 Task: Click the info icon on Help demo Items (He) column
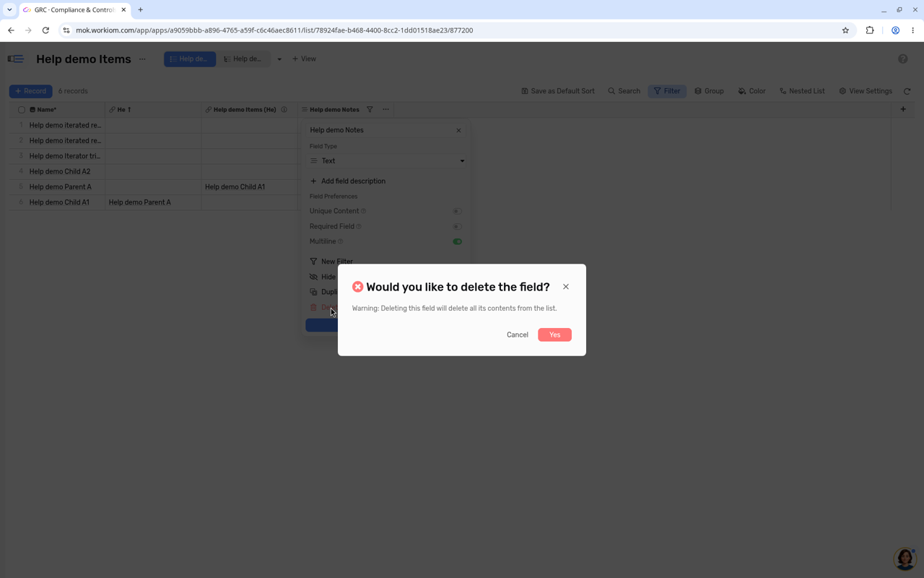click(x=284, y=110)
